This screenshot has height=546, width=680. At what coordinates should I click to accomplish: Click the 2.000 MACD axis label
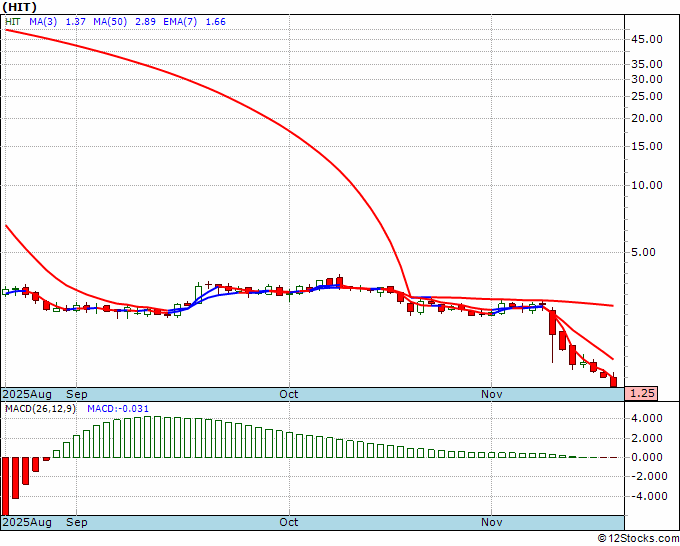647,438
